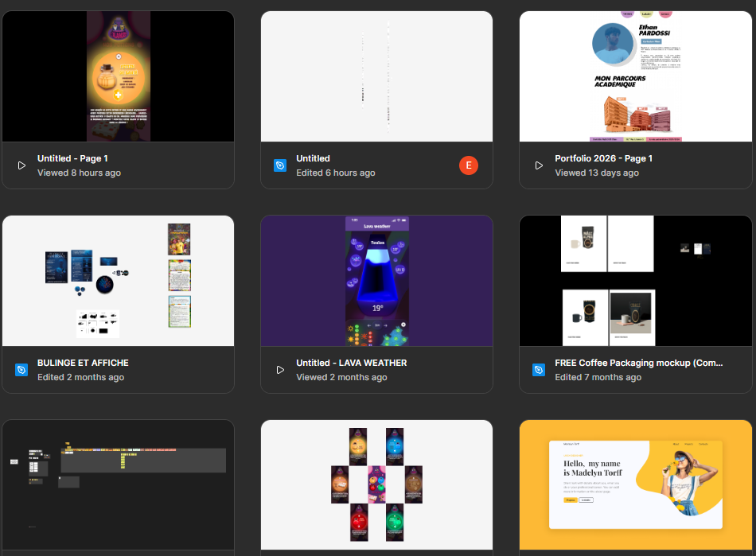This screenshot has width=756, height=556.
Task: Open the blank Untitled file thumbnail
Action: (376, 76)
